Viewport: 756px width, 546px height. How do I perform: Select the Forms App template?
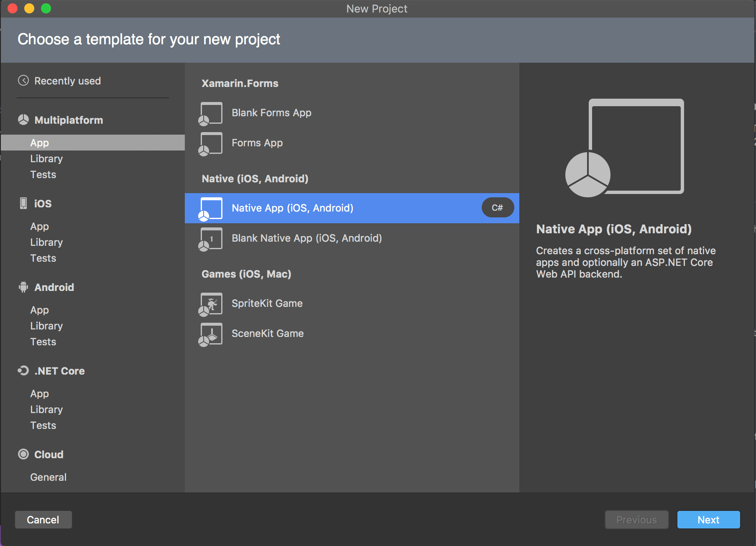point(257,143)
